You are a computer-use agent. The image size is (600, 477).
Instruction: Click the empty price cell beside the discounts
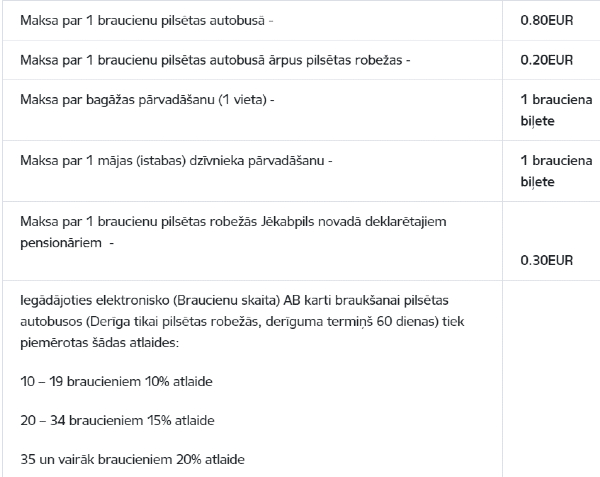pyautogui.click(x=551, y=379)
